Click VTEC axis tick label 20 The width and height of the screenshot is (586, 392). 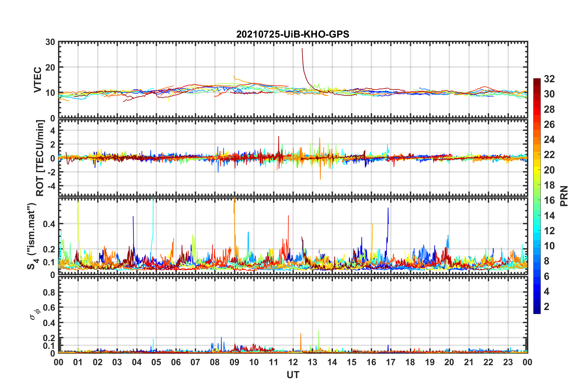(x=50, y=67)
